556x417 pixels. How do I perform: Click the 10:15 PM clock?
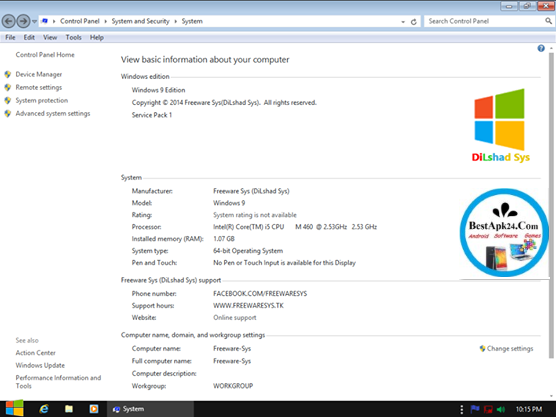[x=529, y=409]
